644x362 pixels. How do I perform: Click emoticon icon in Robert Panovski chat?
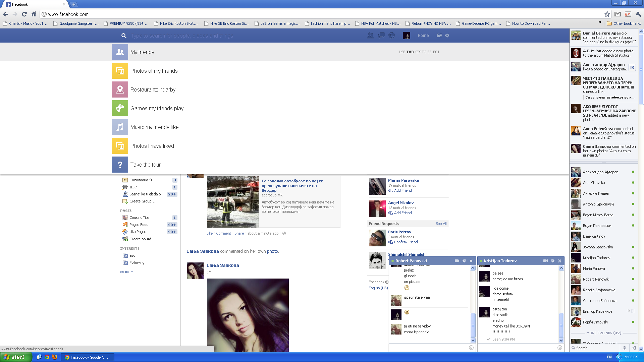pos(471,348)
